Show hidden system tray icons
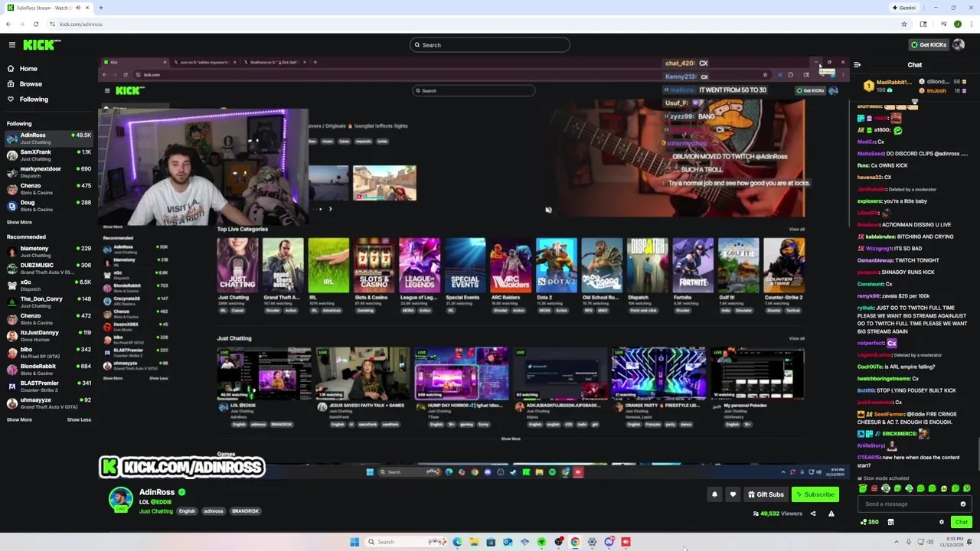The height and width of the screenshot is (551, 980). click(897, 542)
